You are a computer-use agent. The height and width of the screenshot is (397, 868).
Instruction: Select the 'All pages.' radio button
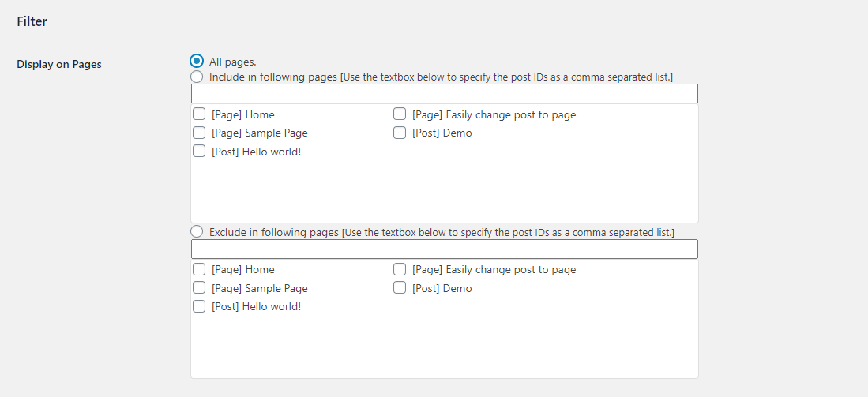point(197,61)
